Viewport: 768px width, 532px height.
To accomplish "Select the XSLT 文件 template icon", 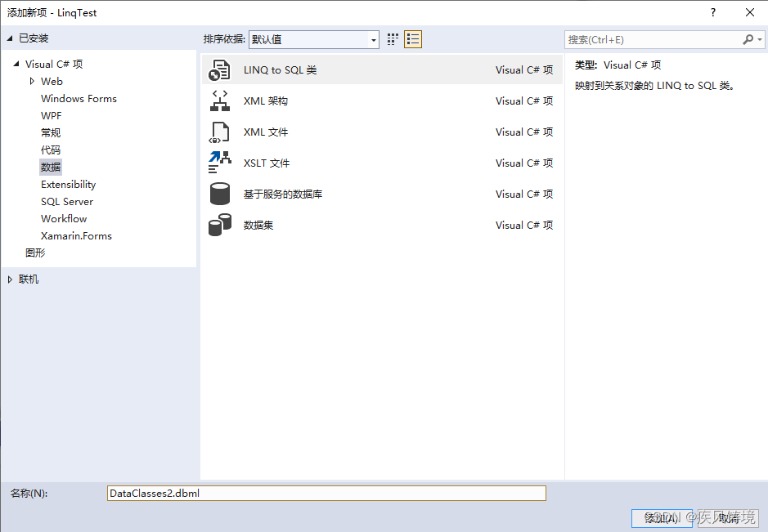I will [221, 163].
